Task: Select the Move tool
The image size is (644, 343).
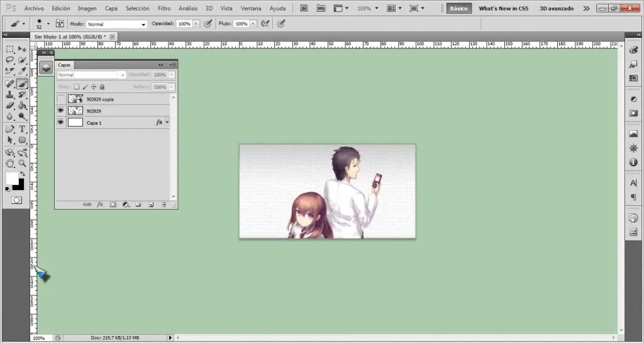Action: tap(22, 49)
